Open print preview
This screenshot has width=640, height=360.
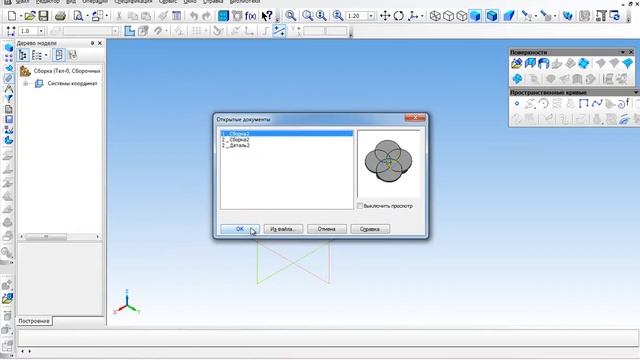(78, 16)
